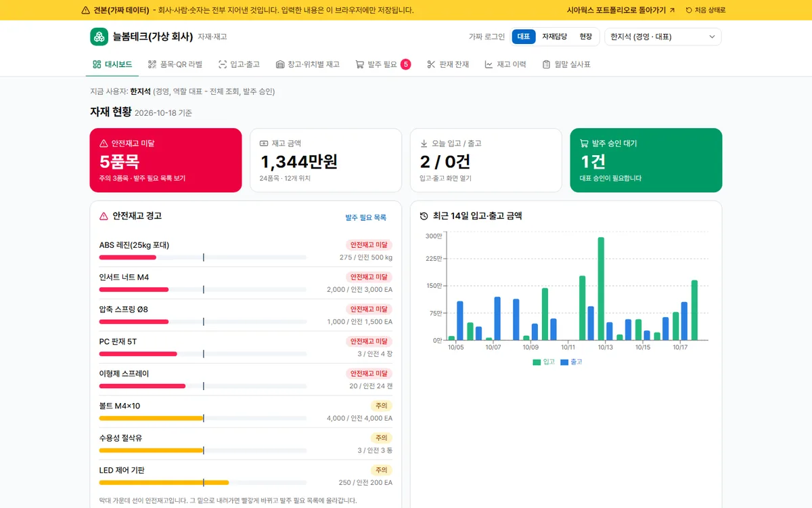Viewport: 812px width, 508px height.
Task: Open the 오늘 입고 / 출고 card
Action: [x=486, y=161]
